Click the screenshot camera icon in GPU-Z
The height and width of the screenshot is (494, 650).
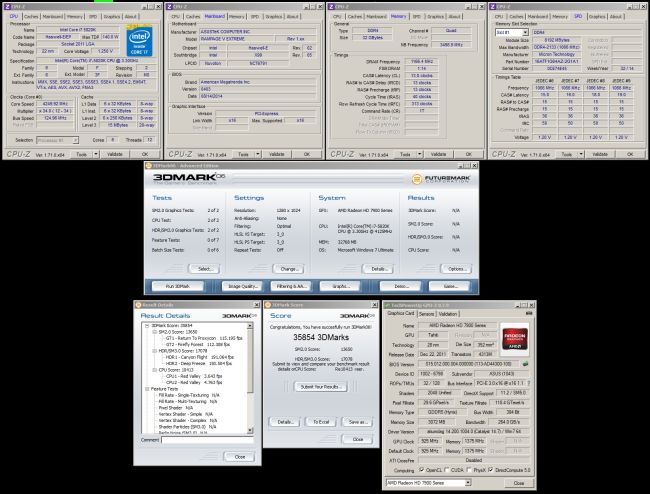[529, 313]
